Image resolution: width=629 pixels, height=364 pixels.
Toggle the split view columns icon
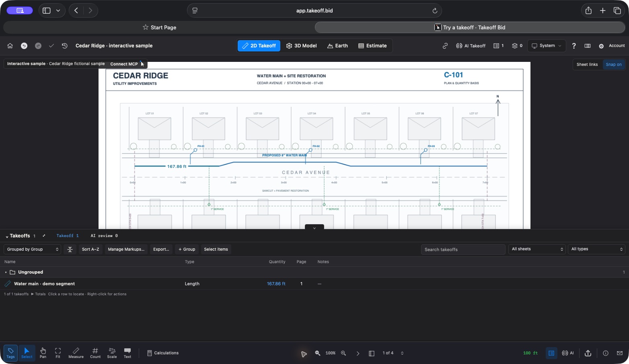tap(588, 46)
